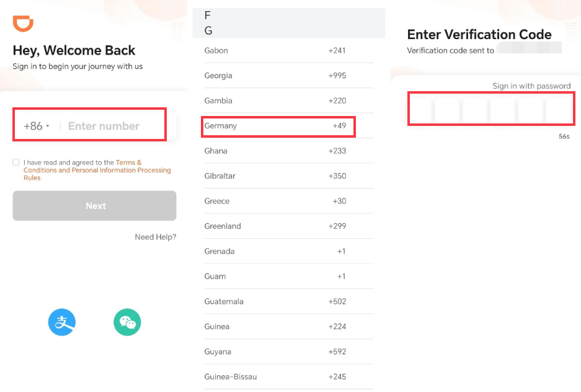
Task: Click Sign in with password link
Action: click(531, 86)
